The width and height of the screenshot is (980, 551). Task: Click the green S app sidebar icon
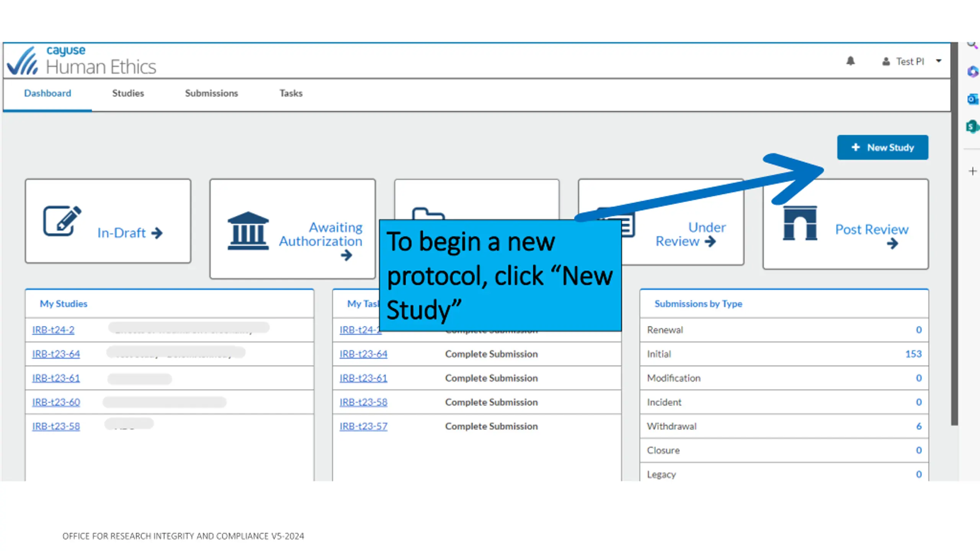tap(972, 126)
